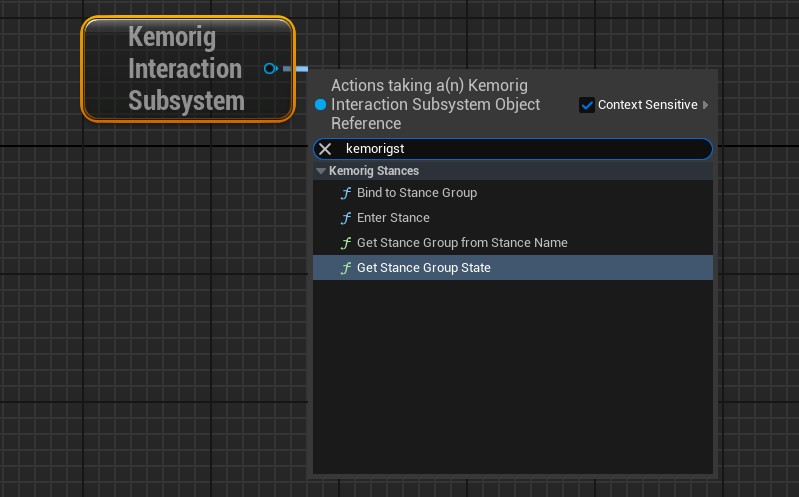Click the green function icon for Get Stance Group from Stance Name
Viewport: 799px width, 497px height.
346,243
